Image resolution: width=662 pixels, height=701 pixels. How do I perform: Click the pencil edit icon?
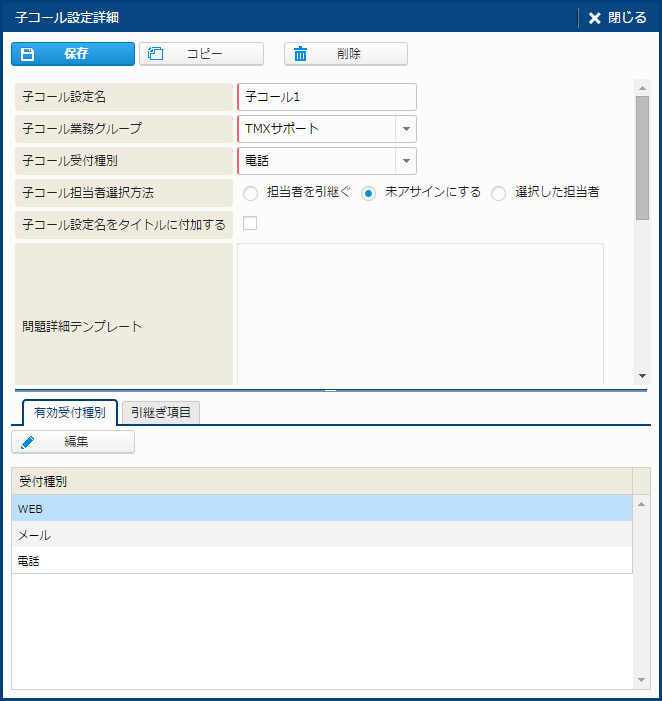(x=28, y=442)
